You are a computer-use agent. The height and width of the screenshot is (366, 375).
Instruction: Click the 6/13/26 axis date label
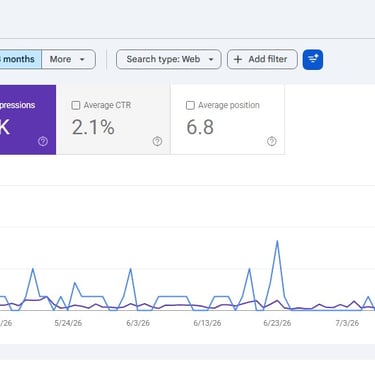[207, 323]
